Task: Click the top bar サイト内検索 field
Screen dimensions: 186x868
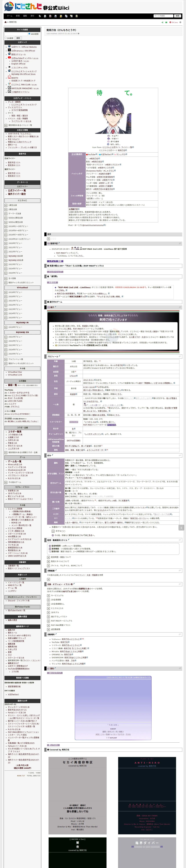Action: 163,16
